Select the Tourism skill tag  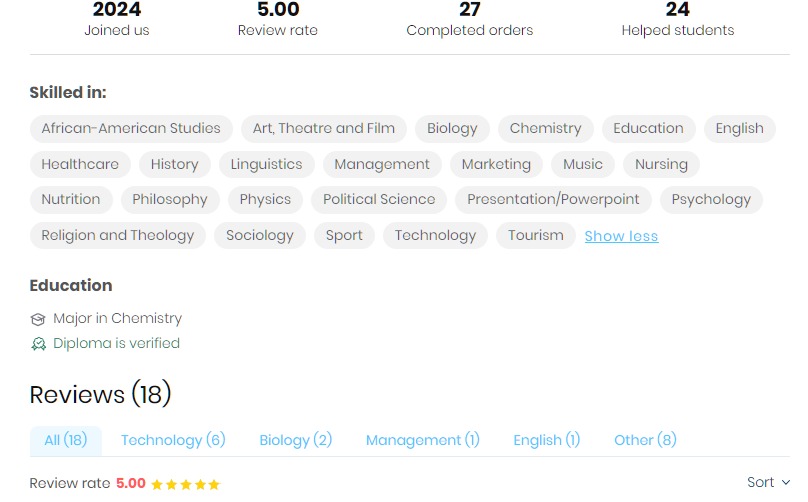535,235
